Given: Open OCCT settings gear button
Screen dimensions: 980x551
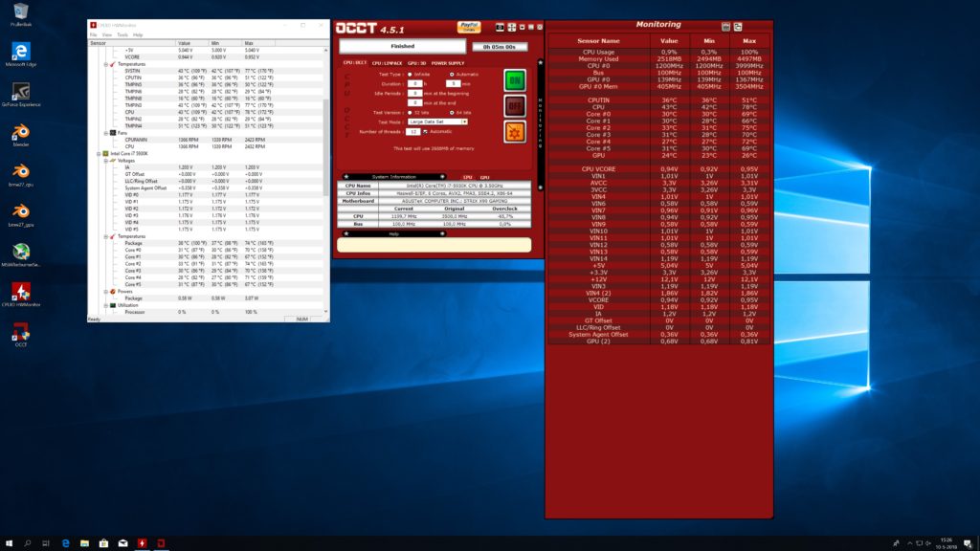Looking at the screenshot, I should click(515, 132).
